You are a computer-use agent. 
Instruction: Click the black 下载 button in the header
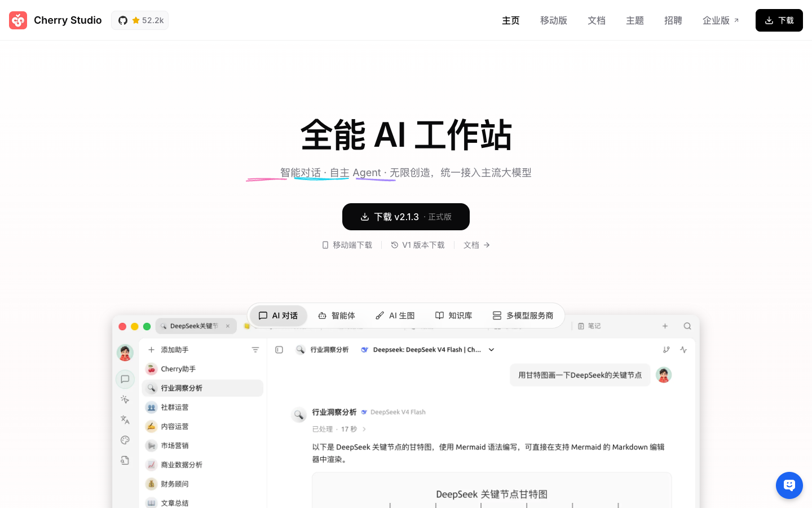click(x=779, y=20)
